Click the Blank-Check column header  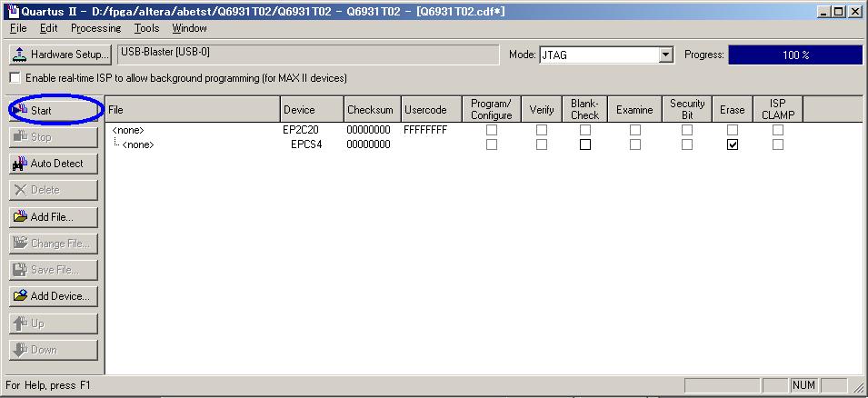point(585,110)
